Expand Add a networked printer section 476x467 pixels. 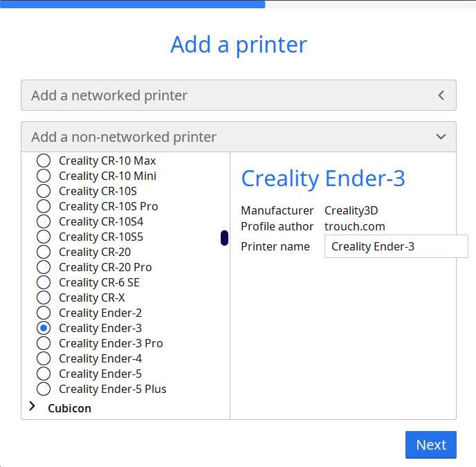pos(239,95)
